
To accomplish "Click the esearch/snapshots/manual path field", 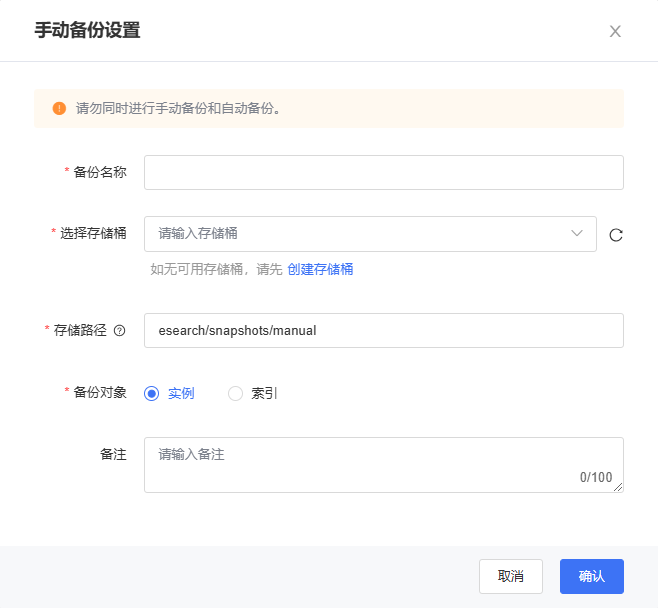I will coord(384,330).
